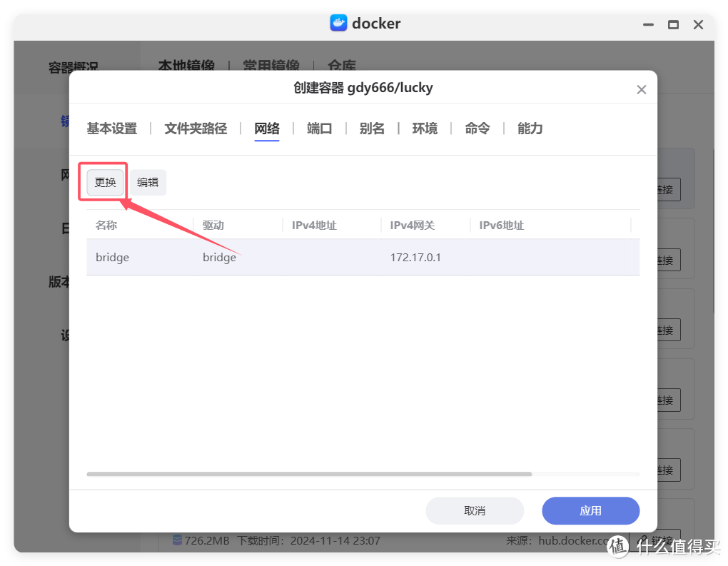This screenshot has height=566, width=728.
Task: Click the 名称 column header
Action: coord(106,225)
